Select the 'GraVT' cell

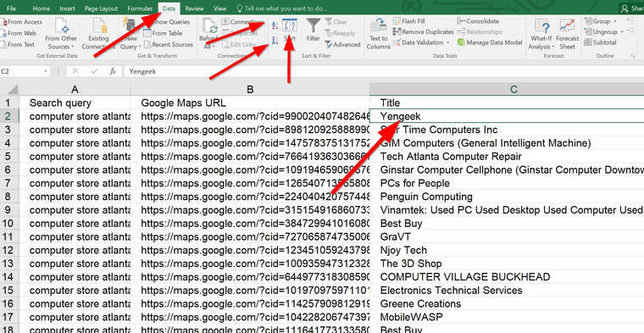(507, 237)
